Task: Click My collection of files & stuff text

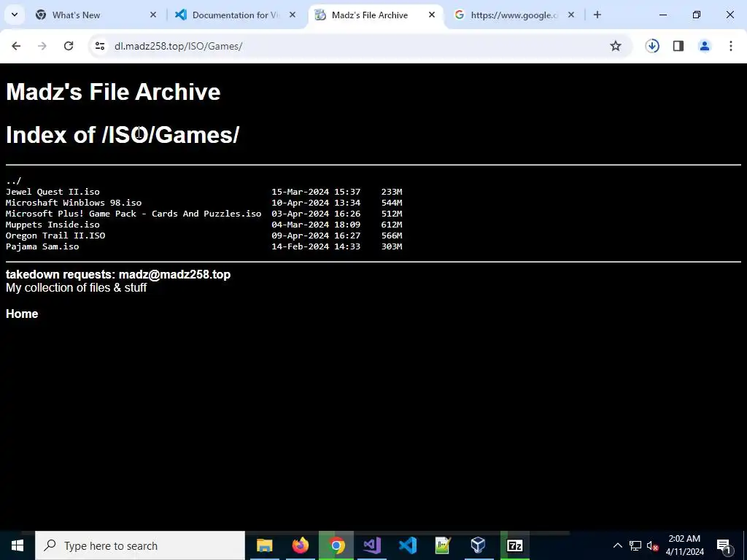Action: coord(76,287)
